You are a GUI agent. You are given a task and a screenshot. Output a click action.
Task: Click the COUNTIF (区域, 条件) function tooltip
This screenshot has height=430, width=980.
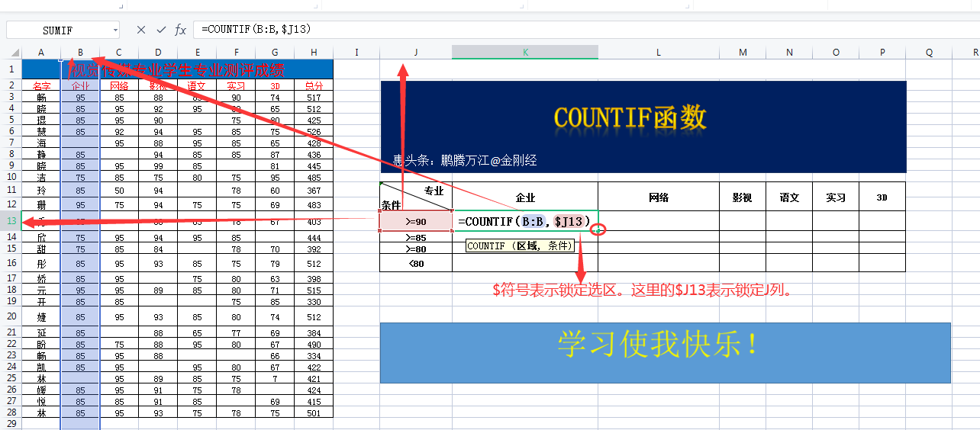(x=520, y=246)
